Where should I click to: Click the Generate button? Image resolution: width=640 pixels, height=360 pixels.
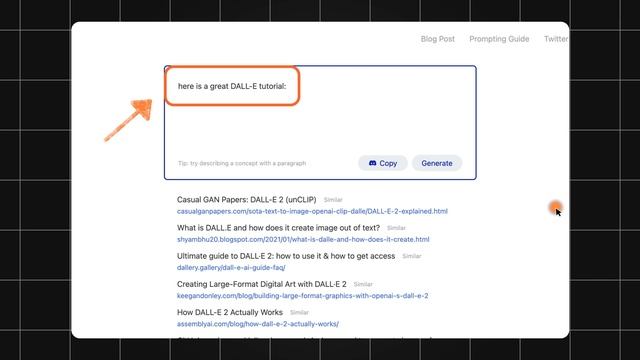tap(437, 163)
